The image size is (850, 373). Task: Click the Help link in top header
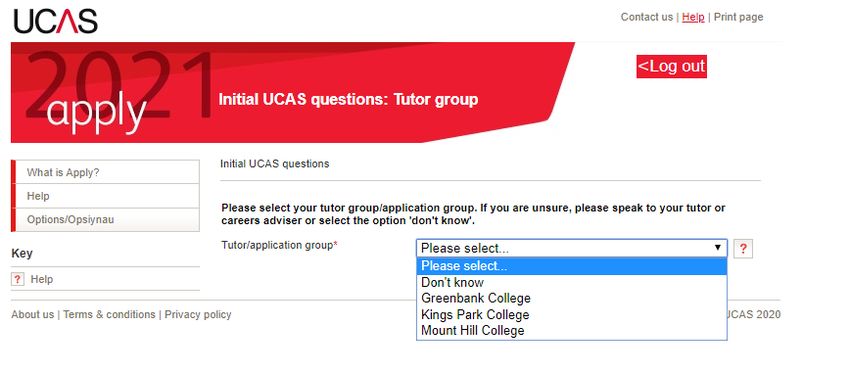coord(693,17)
